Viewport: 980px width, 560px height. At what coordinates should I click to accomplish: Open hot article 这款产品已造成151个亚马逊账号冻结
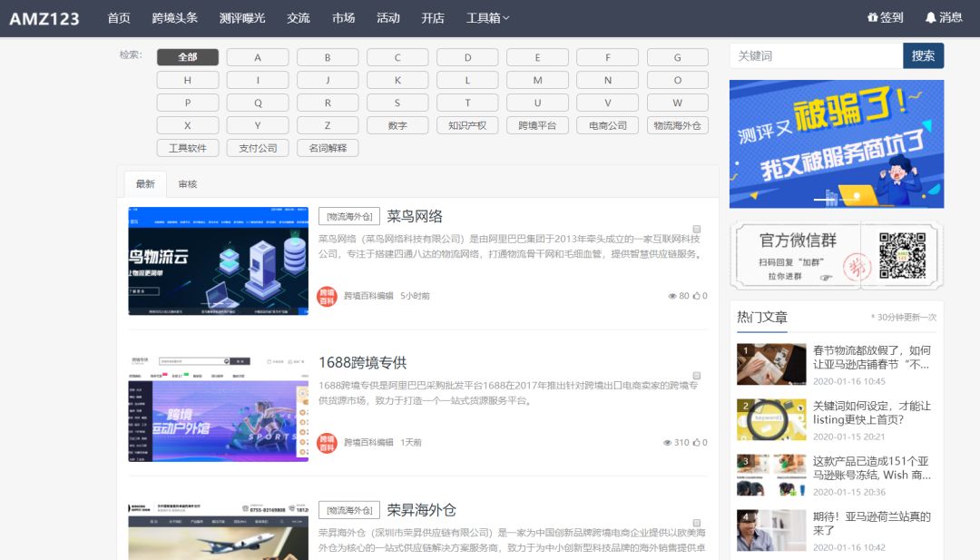[x=871, y=467]
